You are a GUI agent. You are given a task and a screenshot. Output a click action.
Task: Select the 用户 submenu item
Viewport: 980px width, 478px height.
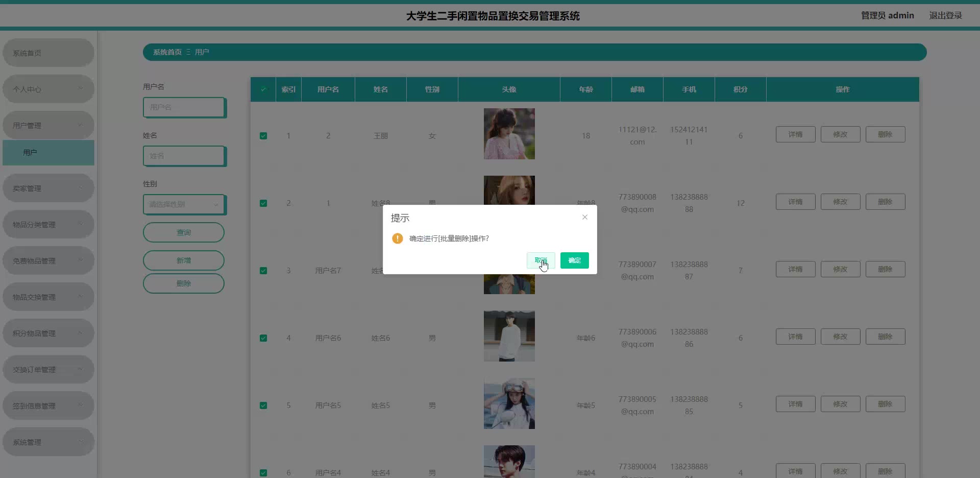click(48, 153)
